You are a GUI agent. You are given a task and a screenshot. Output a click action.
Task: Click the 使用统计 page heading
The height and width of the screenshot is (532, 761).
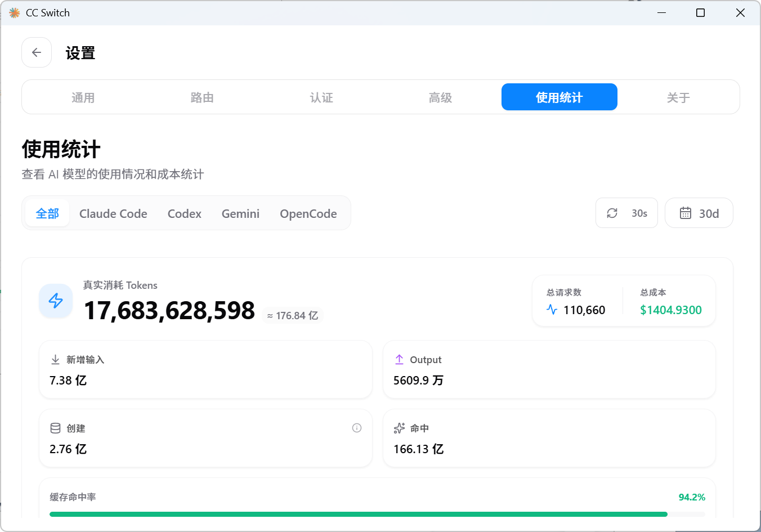point(61,150)
